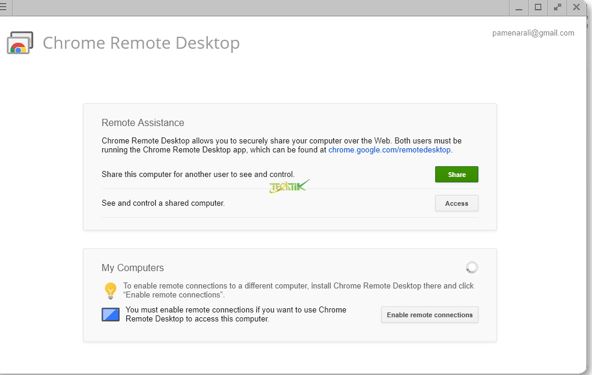Click the Access button
This screenshot has width=592, height=375.
(456, 204)
